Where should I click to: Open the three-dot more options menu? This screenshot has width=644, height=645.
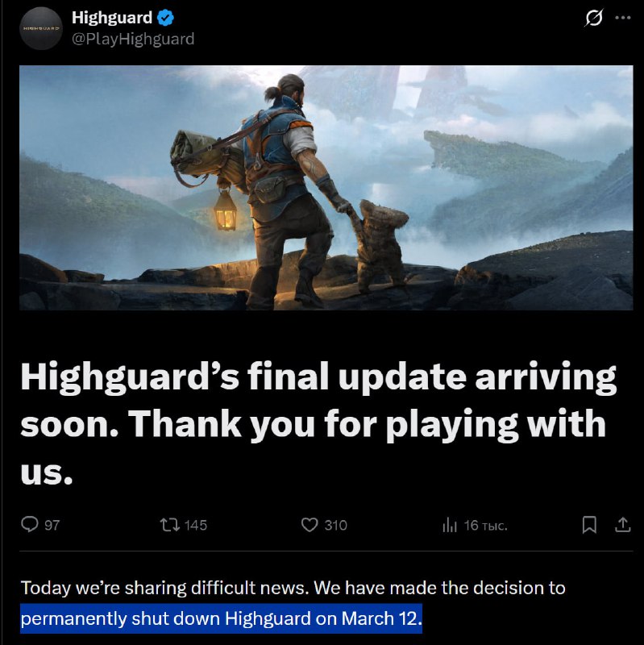point(622,18)
